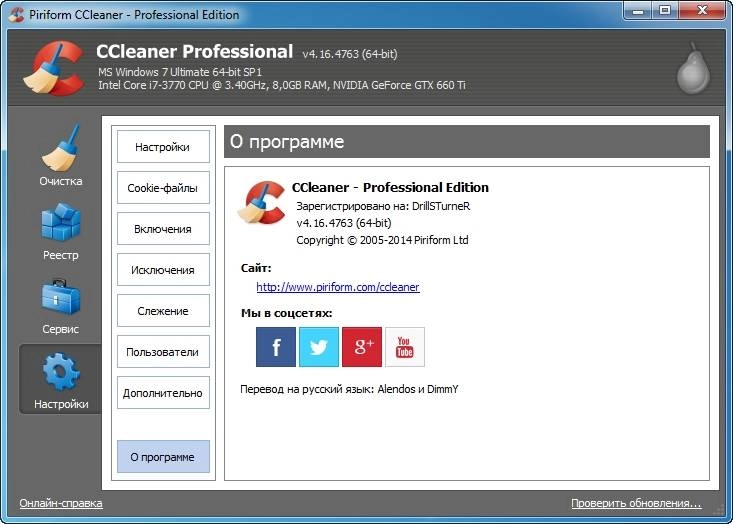Open the Сервис tools section
Viewport: 733px width, 524px height.
point(60,307)
